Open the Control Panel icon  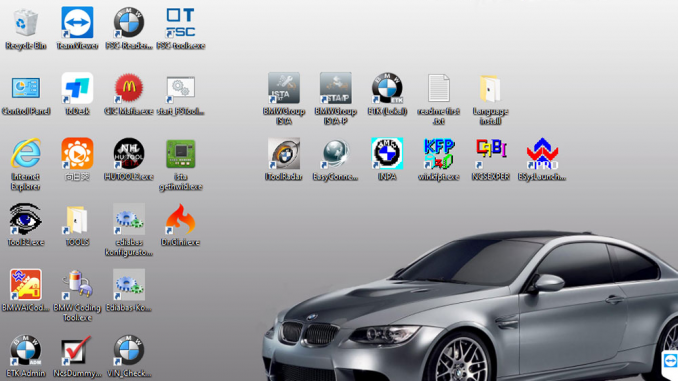(x=26, y=88)
